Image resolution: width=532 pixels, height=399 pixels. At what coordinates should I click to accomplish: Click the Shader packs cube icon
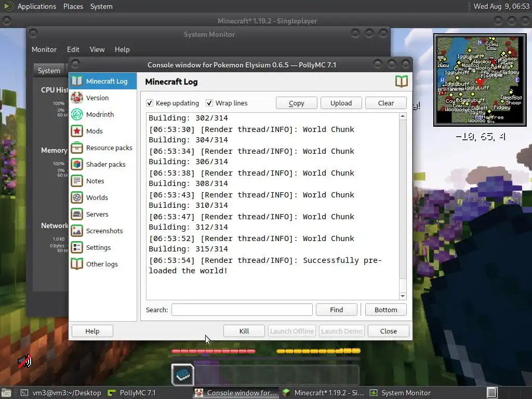[77, 164]
